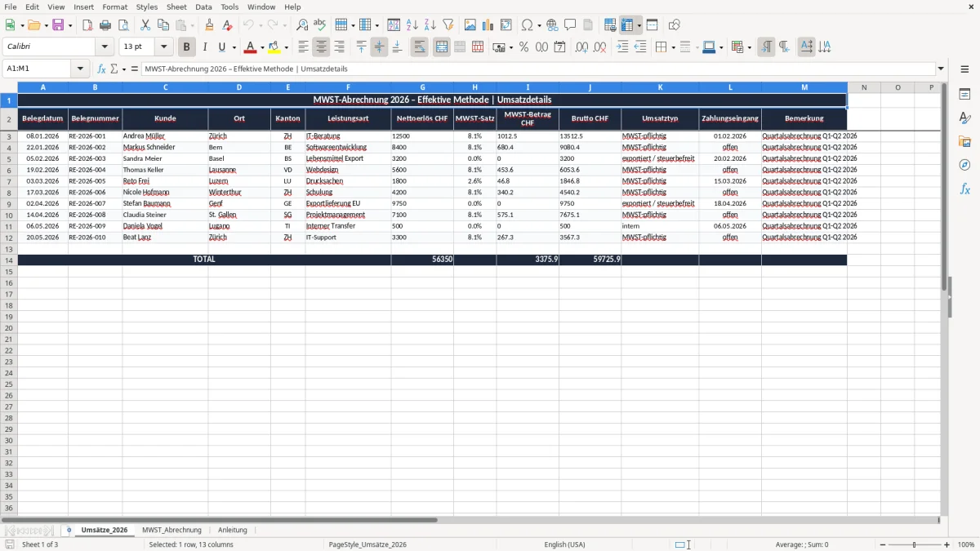Click English (USA) in status bar

coord(565,544)
